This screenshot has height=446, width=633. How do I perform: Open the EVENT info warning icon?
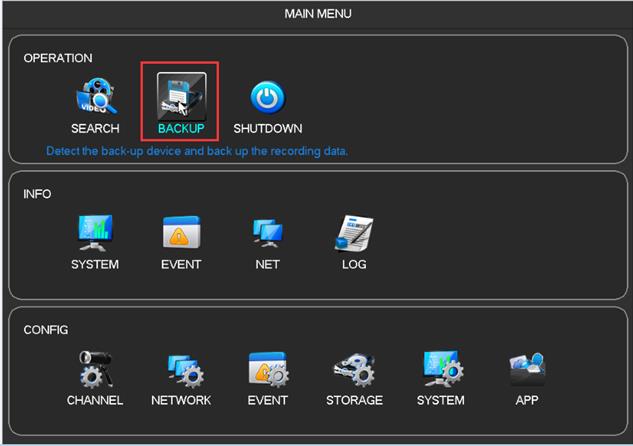pos(181,233)
